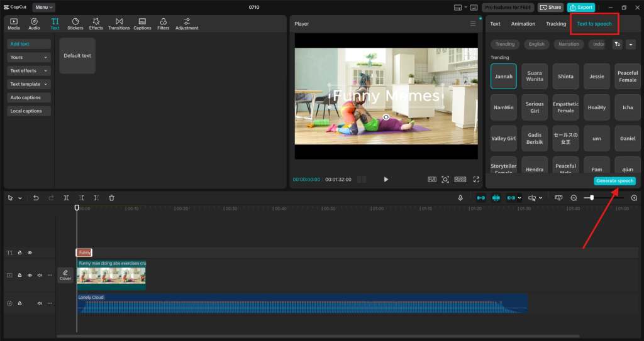Open the Stickers panel
Image resolution: width=644 pixels, height=341 pixels.
[75, 24]
